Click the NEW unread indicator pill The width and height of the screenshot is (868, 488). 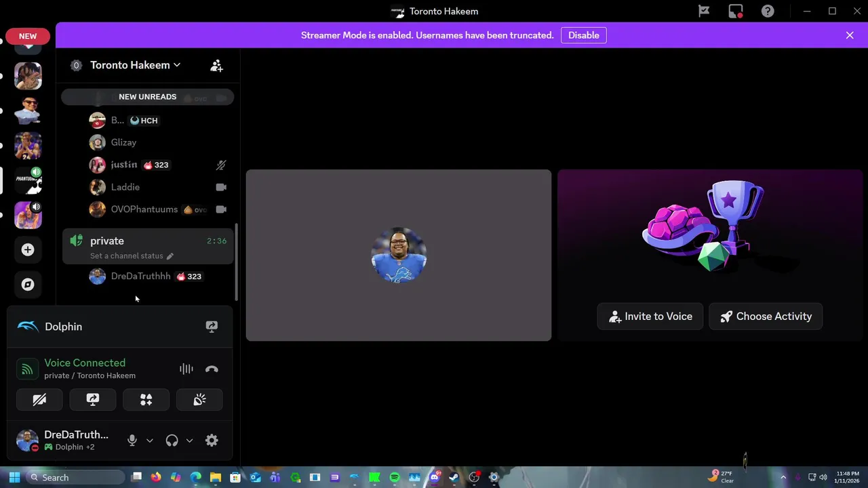point(28,36)
